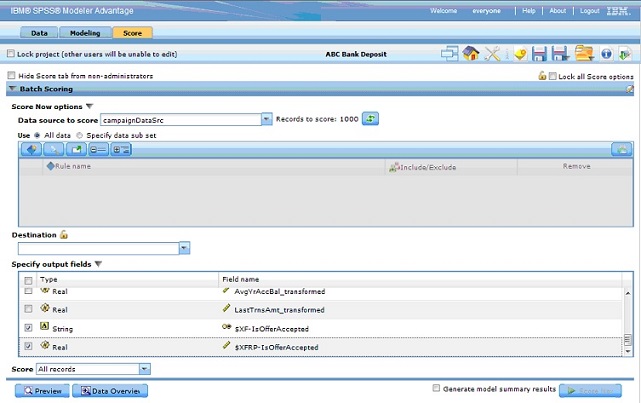Screen dimensions: 641x403
Task: Open the Destination dropdown arrow
Action: (x=184, y=248)
